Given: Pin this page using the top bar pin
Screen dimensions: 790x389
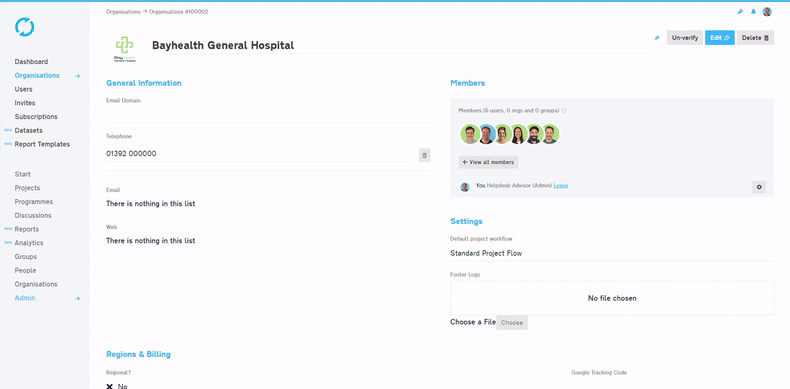Looking at the screenshot, I should (740, 12).
